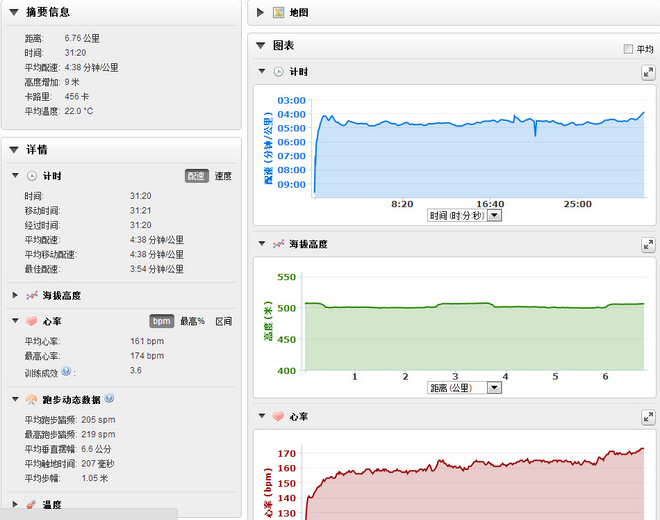660x520 pixels.
Task: Switch pace display to 配速
Action: click(197, 176)
